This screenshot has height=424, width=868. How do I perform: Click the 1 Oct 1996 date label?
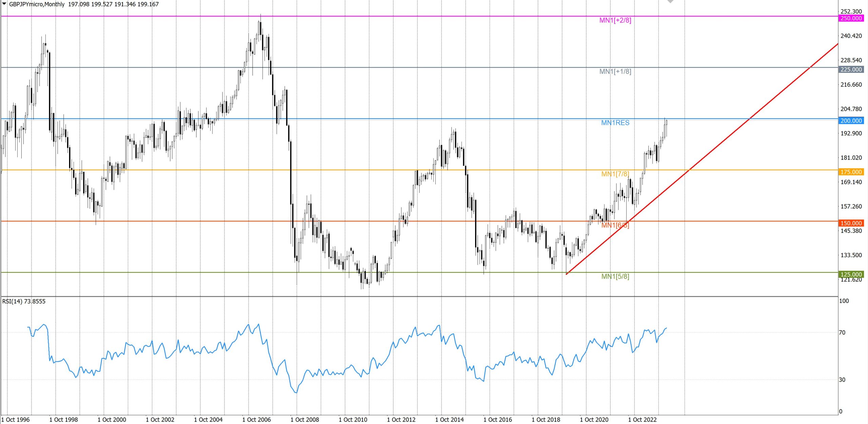pos(15,420)
